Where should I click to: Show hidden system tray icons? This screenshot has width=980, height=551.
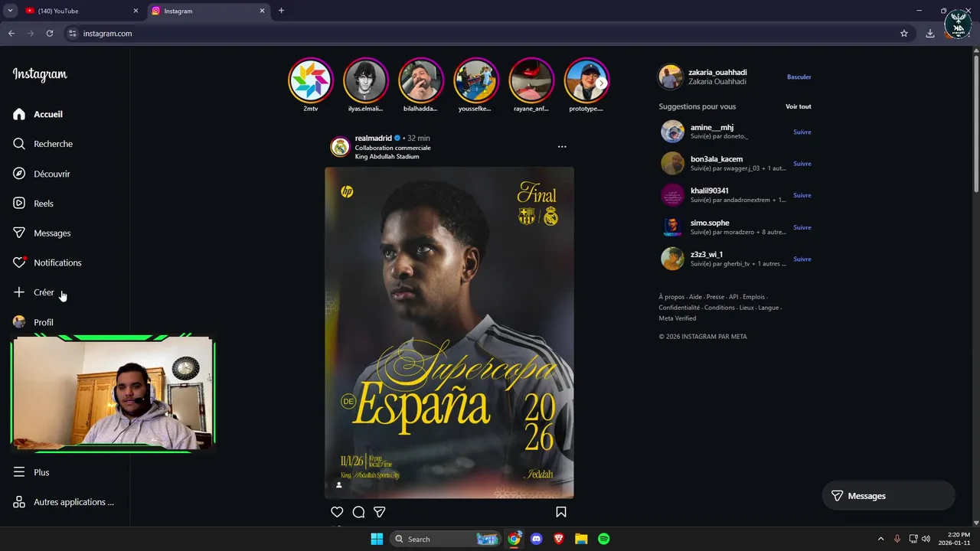point(880,539)
